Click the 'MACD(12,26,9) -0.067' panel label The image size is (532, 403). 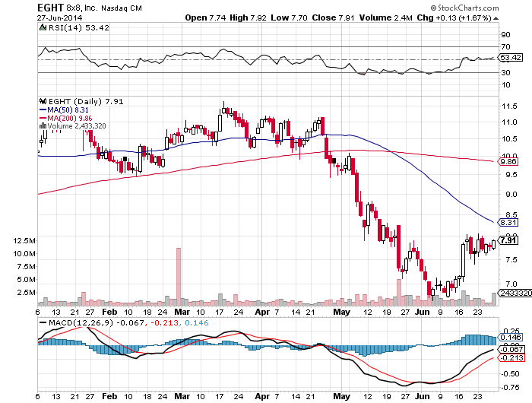[97, 323]
